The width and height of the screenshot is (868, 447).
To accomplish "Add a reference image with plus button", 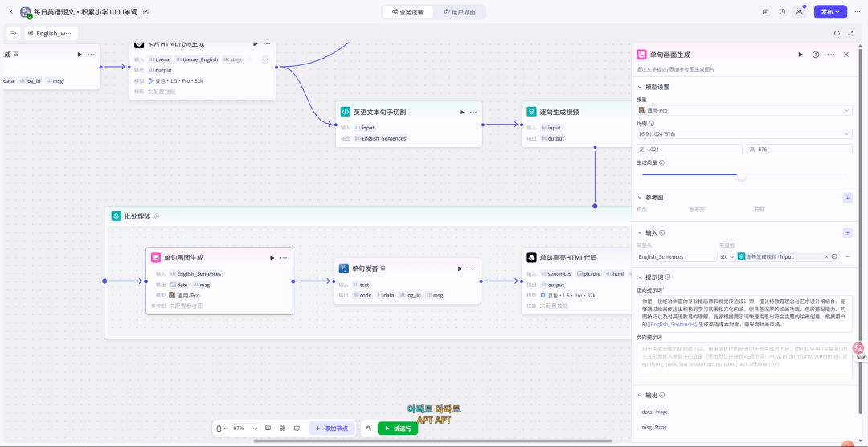I will click(x=848, y=198).
